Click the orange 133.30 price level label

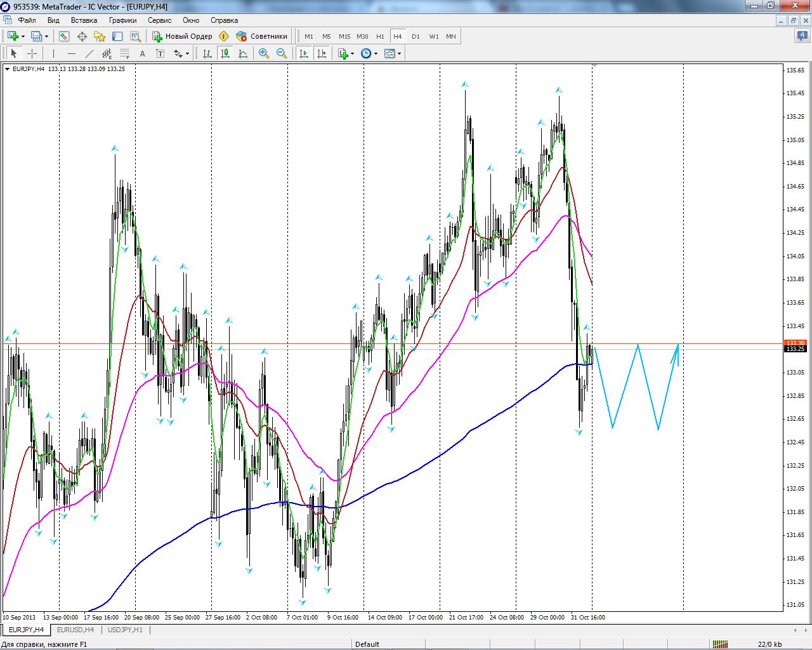pos(795,343)
